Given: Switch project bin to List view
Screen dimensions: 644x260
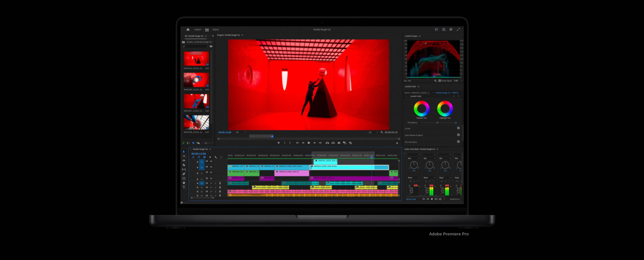Looking at the screenshot, I should coord(188,143).
